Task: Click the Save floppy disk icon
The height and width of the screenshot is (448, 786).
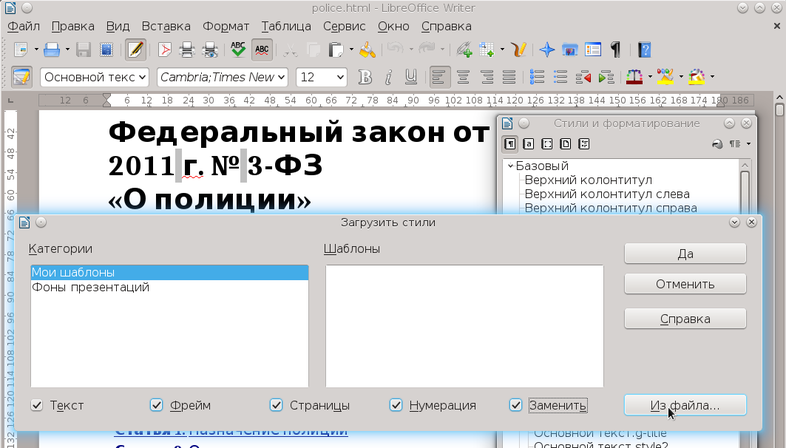Action: 83,50
